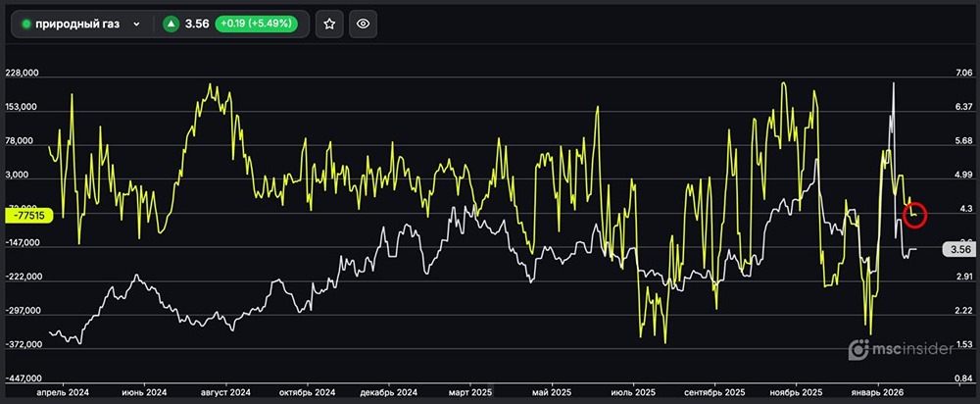The image size is (980, 404).
Task: Click the 7.06 right axis label
Action: (x=956, y=74)
